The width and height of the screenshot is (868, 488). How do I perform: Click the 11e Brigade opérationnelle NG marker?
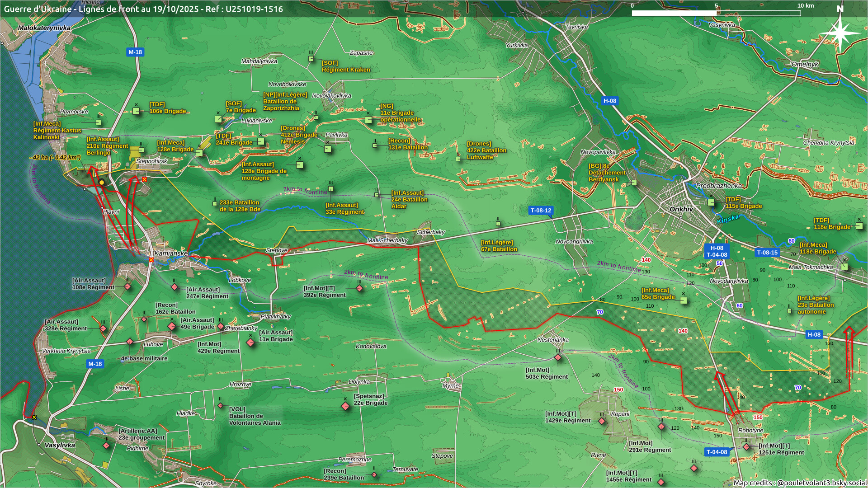click(368, 120)
